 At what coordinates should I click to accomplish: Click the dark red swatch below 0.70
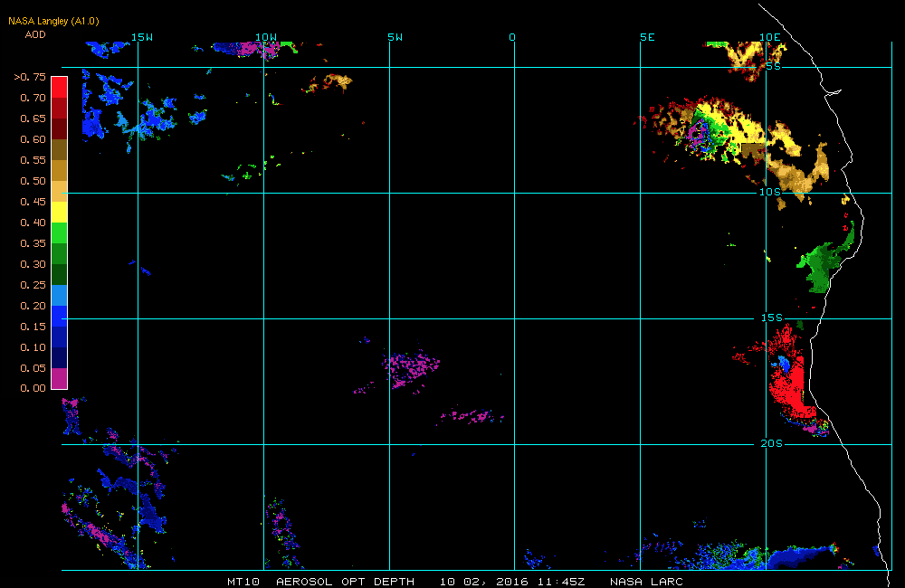60,108
